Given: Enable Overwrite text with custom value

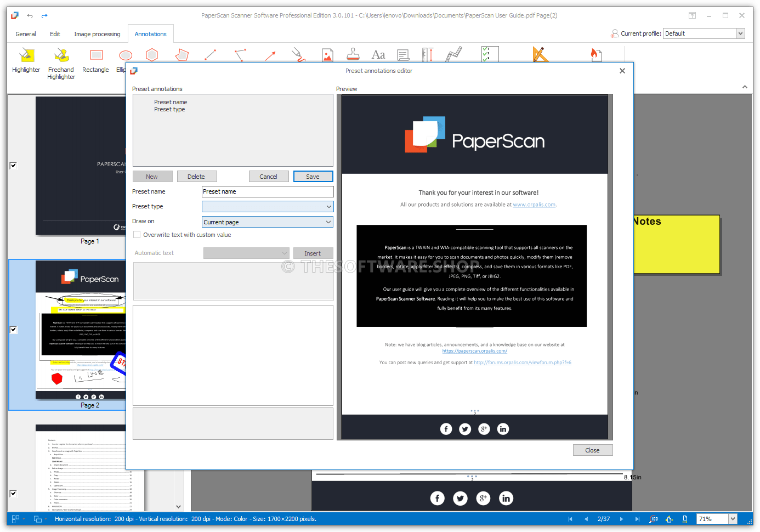Looking at the screenshot, I should pyautogui.click(x=137, y=235).
